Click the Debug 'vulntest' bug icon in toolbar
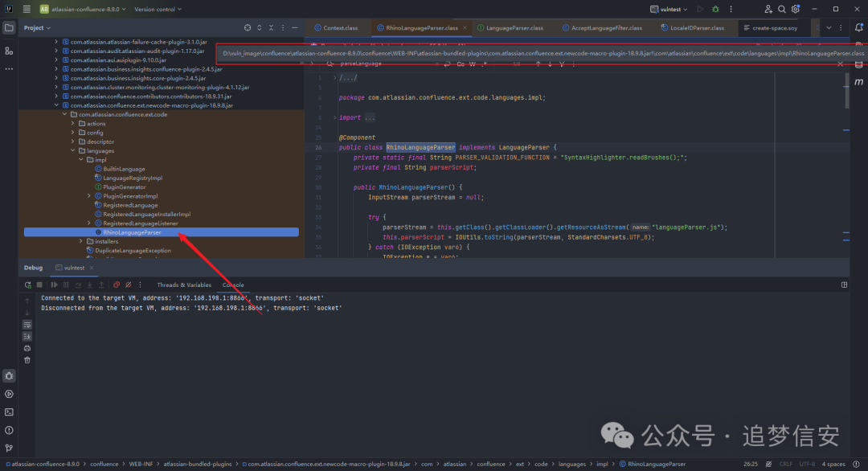This screenshot has width=868, height=471. (715, 10)
